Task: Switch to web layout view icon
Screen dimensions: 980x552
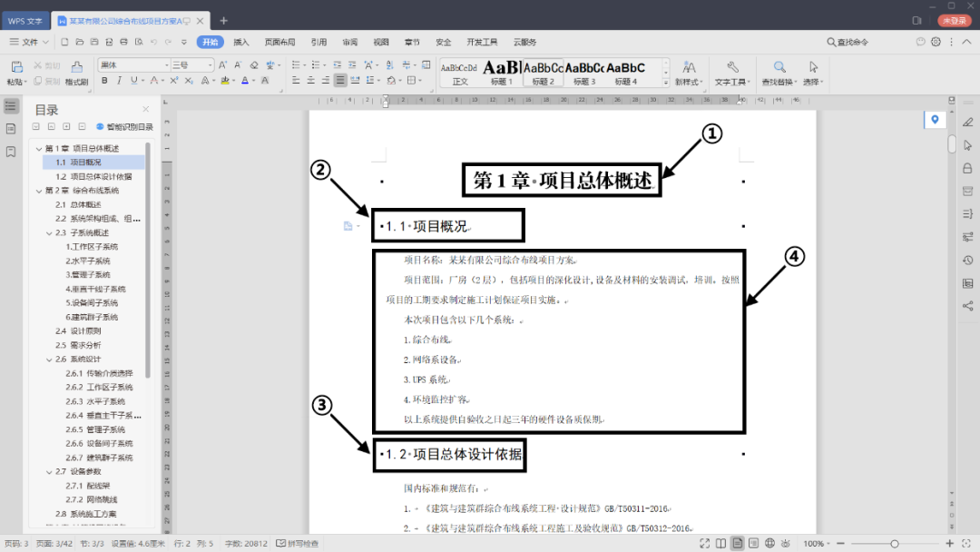Action: [x=769, y=543]
